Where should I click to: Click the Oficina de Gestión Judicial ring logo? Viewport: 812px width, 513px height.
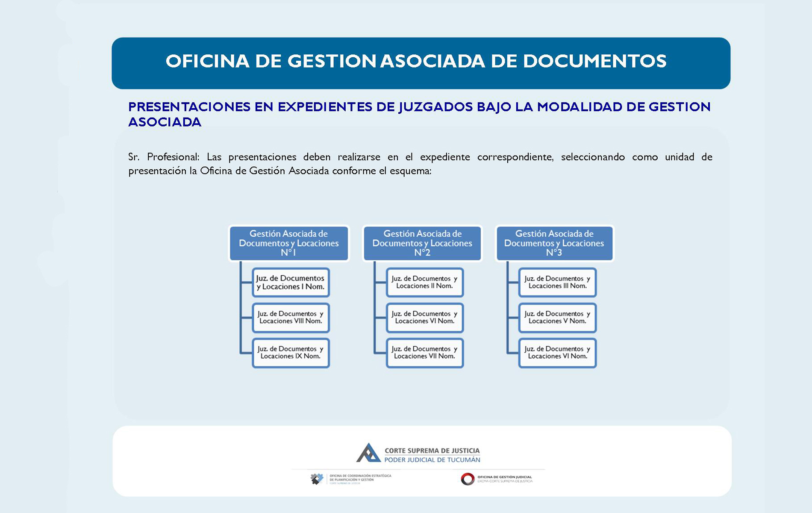[x=468, y=479]
